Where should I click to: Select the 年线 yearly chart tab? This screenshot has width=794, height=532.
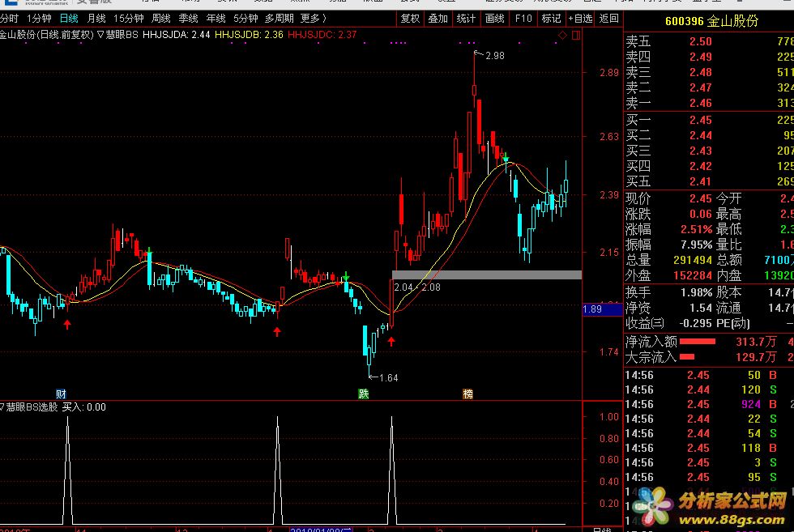click(x=216, y=19)
